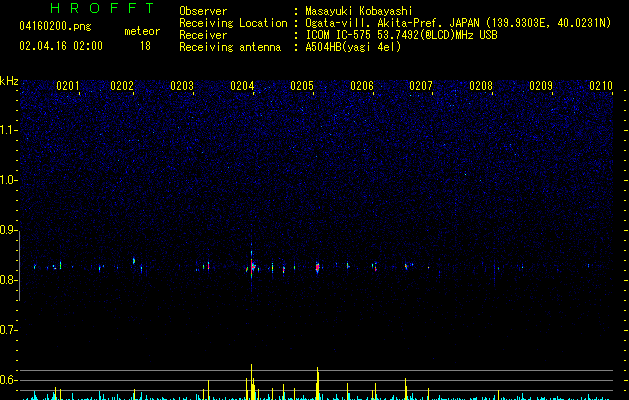Click the 0207 time marker
Image resolution: width=629 pixels, height=400 pixels.
point(421,86)
